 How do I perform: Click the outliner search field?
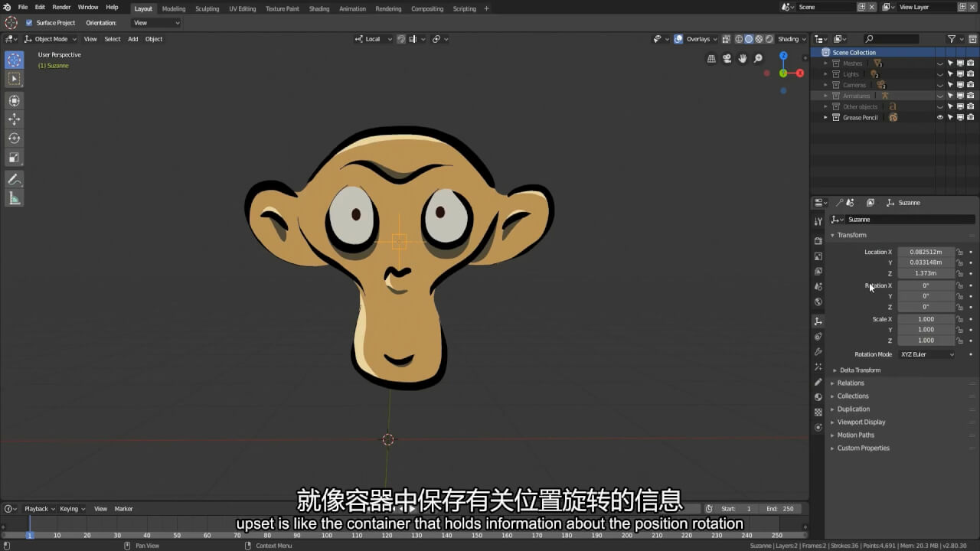point(892,39)
